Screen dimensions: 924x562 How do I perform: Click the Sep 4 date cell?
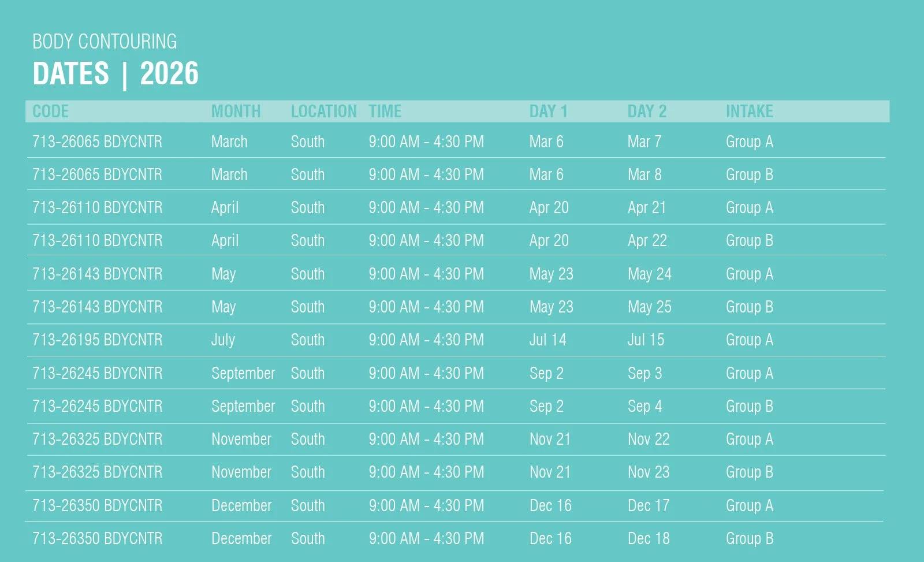coord(644,406)
